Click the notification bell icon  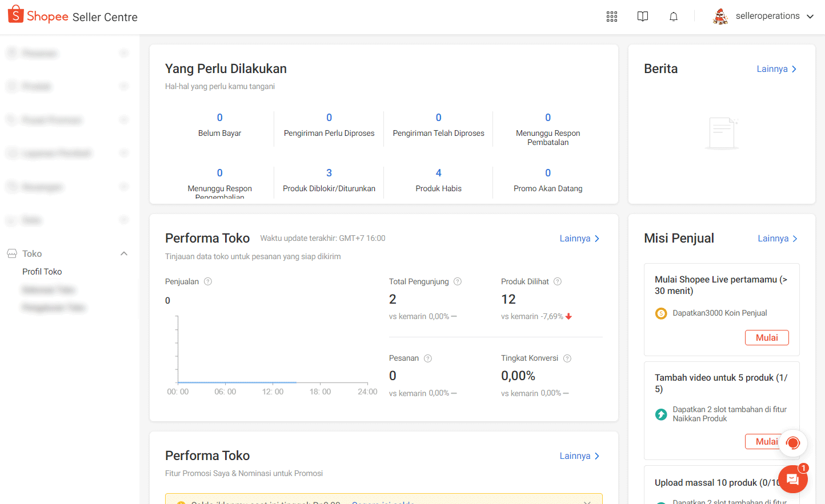click(674, 17)
